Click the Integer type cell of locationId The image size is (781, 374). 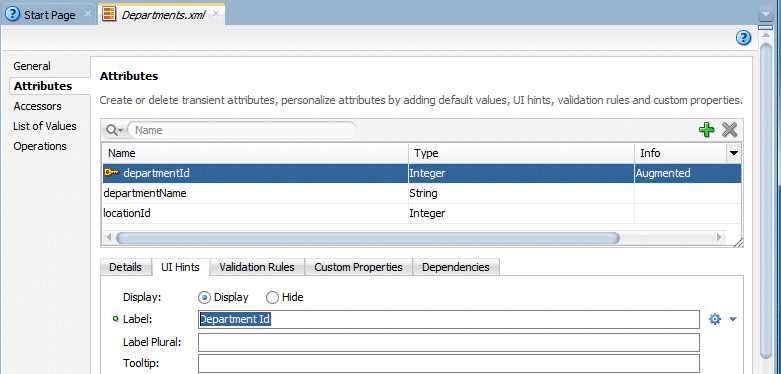point(521,213)
